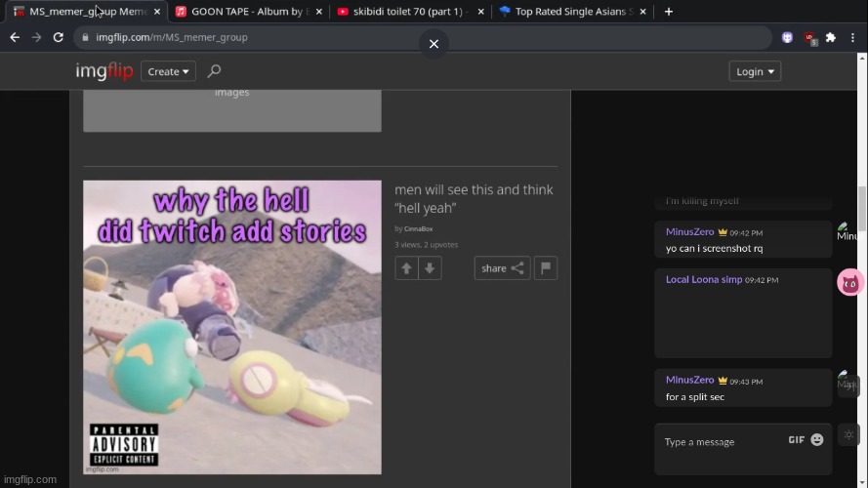Click the '3 views, 2 upvotes' text
868x488 pixels.
coord(427,245)
